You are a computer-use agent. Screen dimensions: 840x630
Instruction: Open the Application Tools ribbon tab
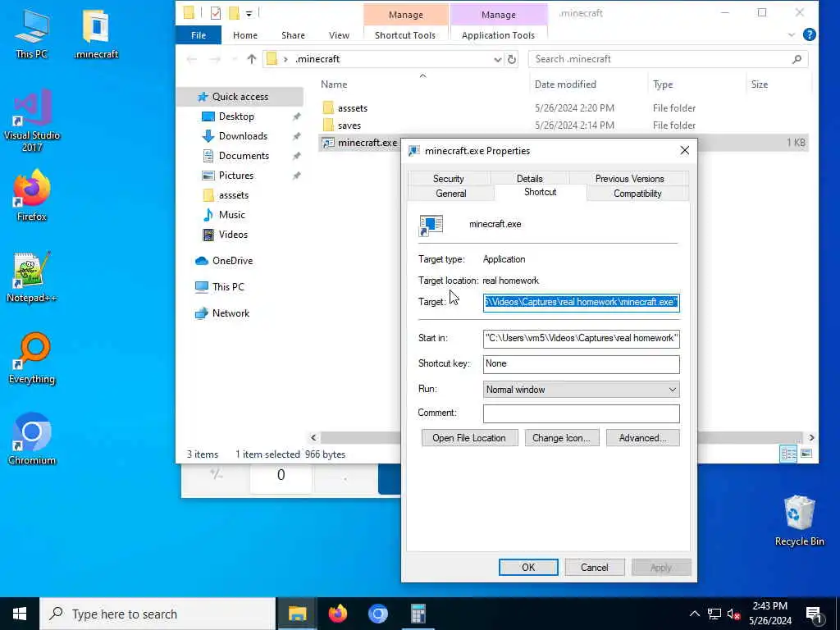[x=498, y=35]
